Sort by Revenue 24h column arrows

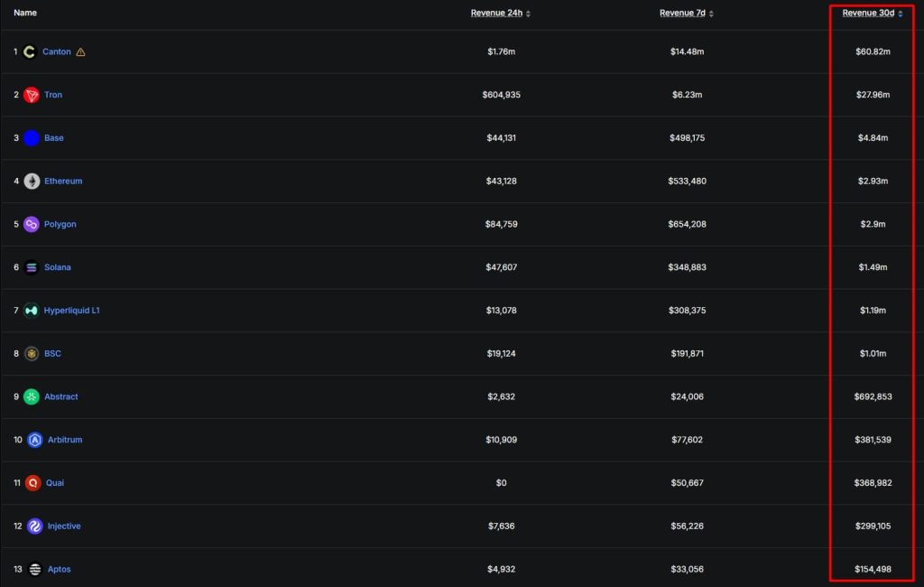pyautogui.click(x=528, y=14)
